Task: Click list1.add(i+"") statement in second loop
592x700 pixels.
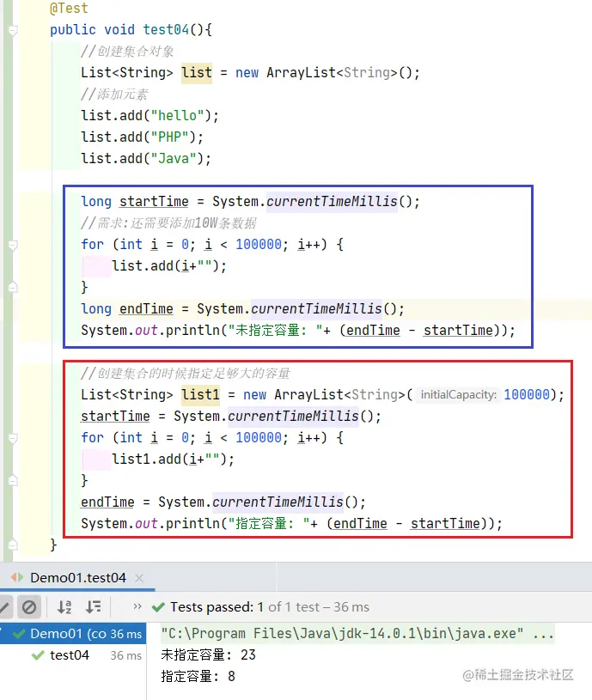Action: (x=174, y=460)
